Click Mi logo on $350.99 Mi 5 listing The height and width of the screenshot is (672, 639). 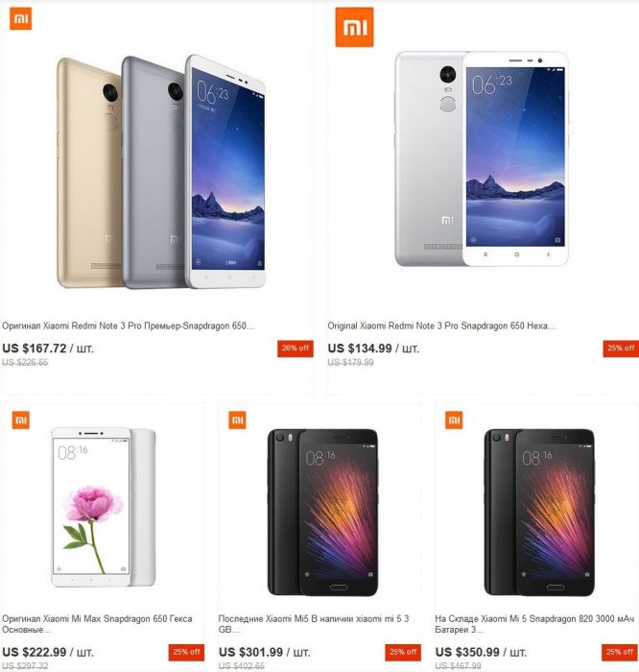point(454,420)
